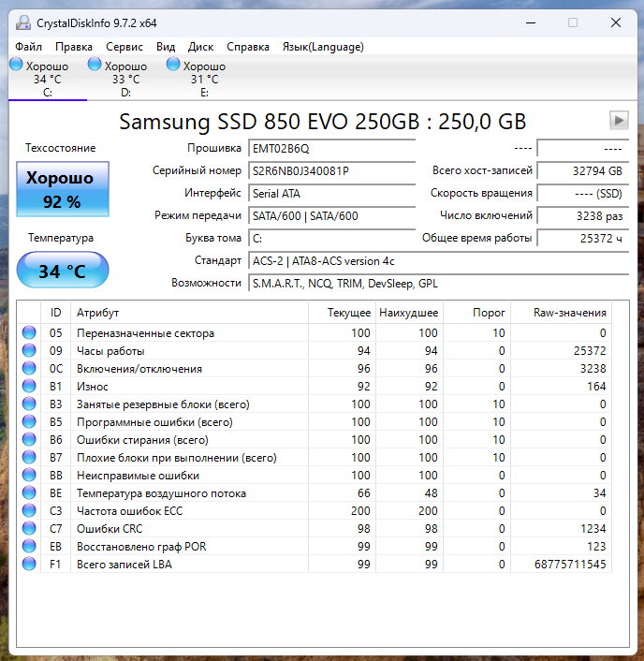
Task: Open the Язык(Language) menu
Action: coord(323,47)
